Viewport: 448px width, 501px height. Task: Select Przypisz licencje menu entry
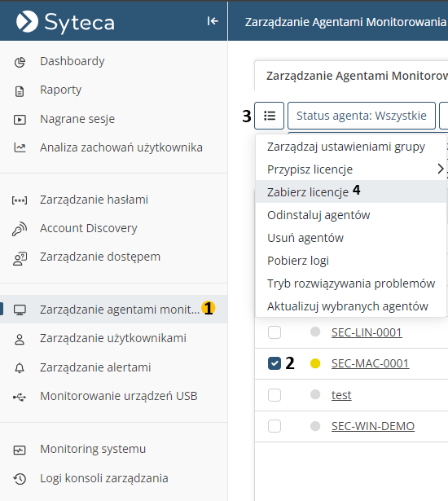(x=351, y=169)
